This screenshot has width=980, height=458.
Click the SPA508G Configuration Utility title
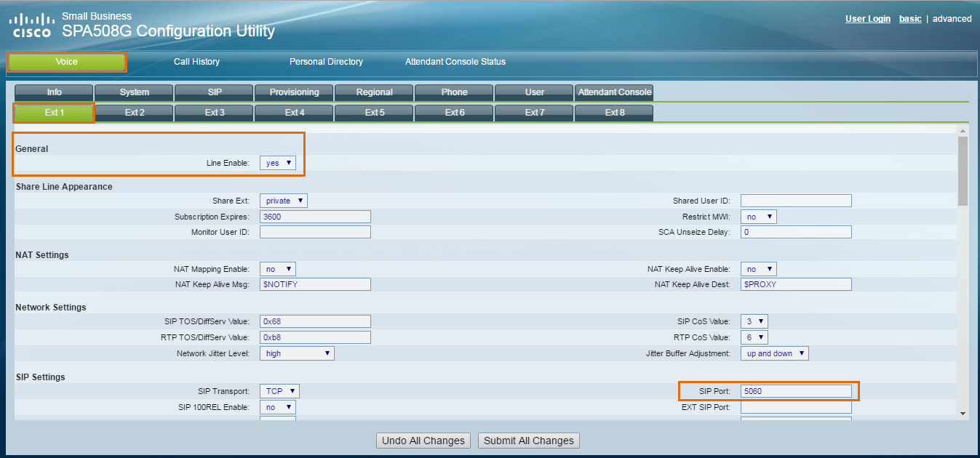tap(169, 31)
